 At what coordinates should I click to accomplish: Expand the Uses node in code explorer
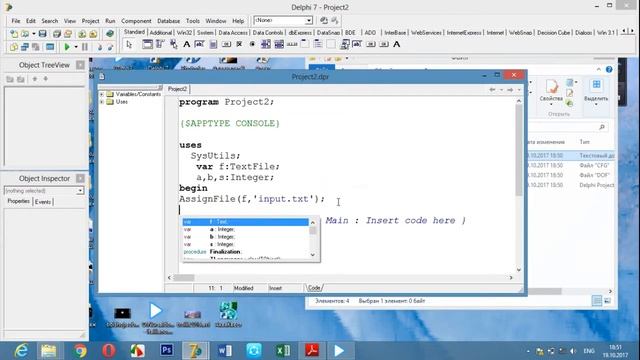tap(102, 102)
